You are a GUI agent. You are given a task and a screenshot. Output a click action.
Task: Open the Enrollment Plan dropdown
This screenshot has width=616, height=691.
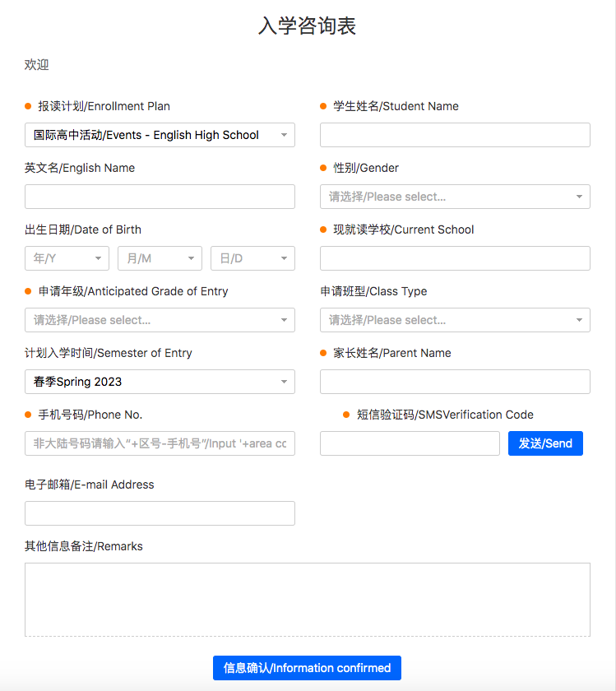pos(160,135)
